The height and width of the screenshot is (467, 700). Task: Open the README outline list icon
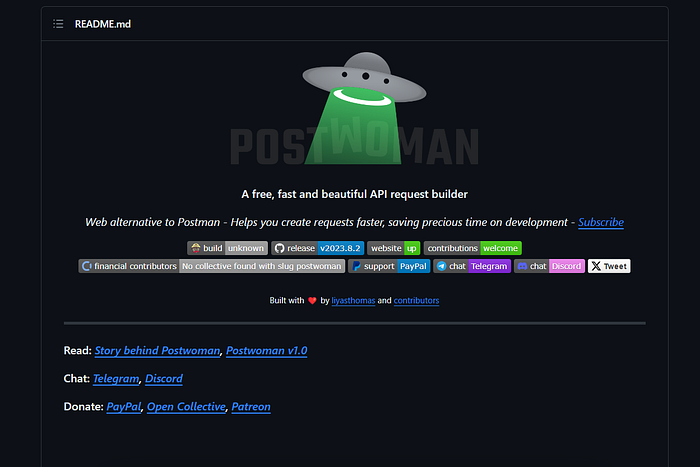[x=58, y=24]
